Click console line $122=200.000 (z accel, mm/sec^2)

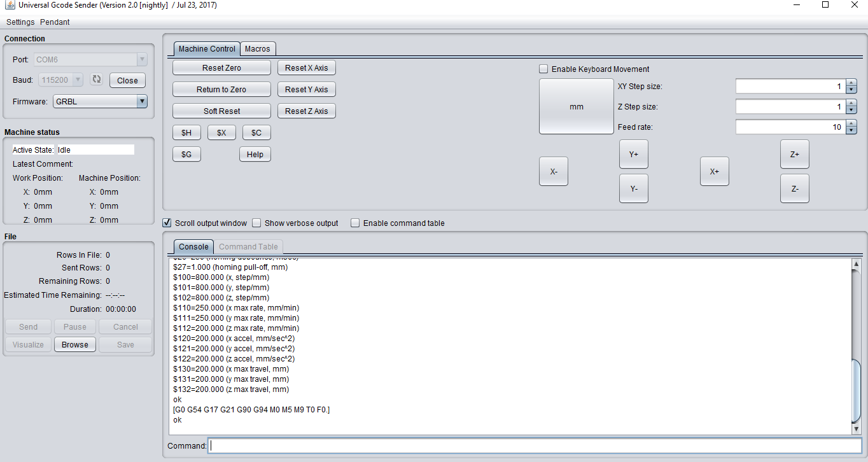click(234, 359)
